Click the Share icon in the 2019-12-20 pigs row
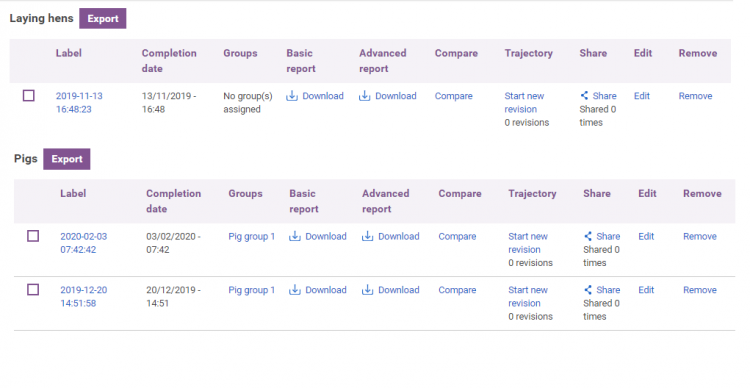750x388 pixels. point(588,290)
